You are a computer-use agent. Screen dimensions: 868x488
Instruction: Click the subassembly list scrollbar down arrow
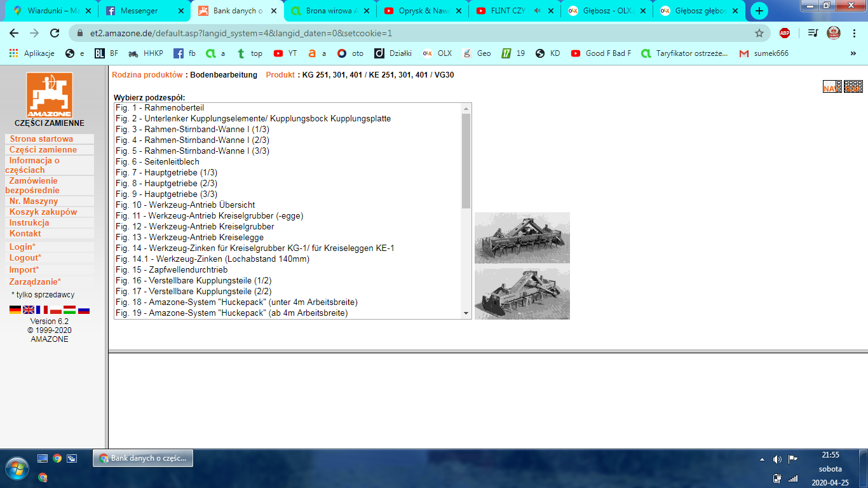pos(466,313)
